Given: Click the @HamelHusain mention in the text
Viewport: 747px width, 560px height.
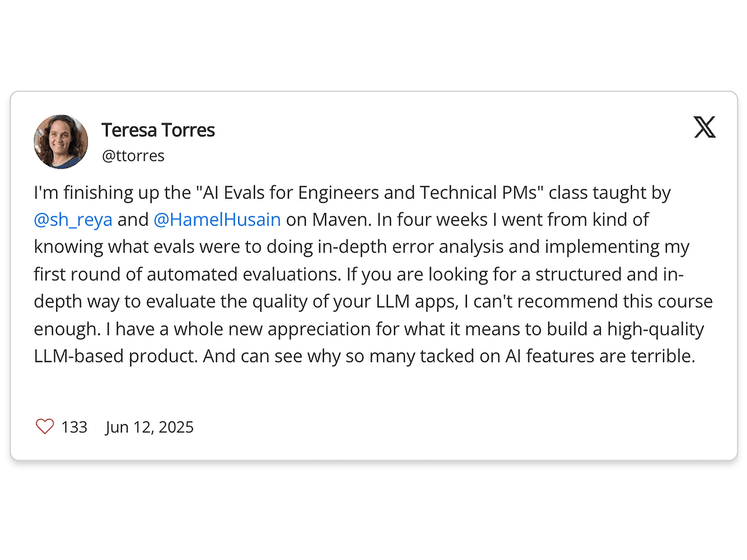Looking at the screenshot, I should tap(217, 219).
